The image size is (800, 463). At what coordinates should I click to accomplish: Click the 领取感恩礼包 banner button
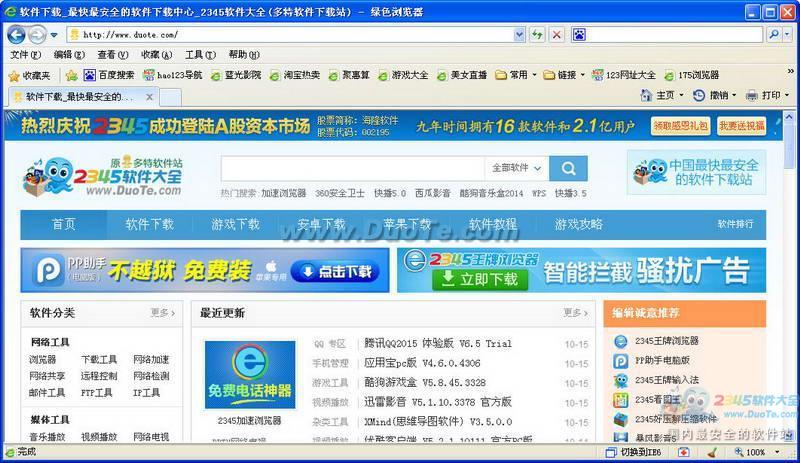(681, 126)
